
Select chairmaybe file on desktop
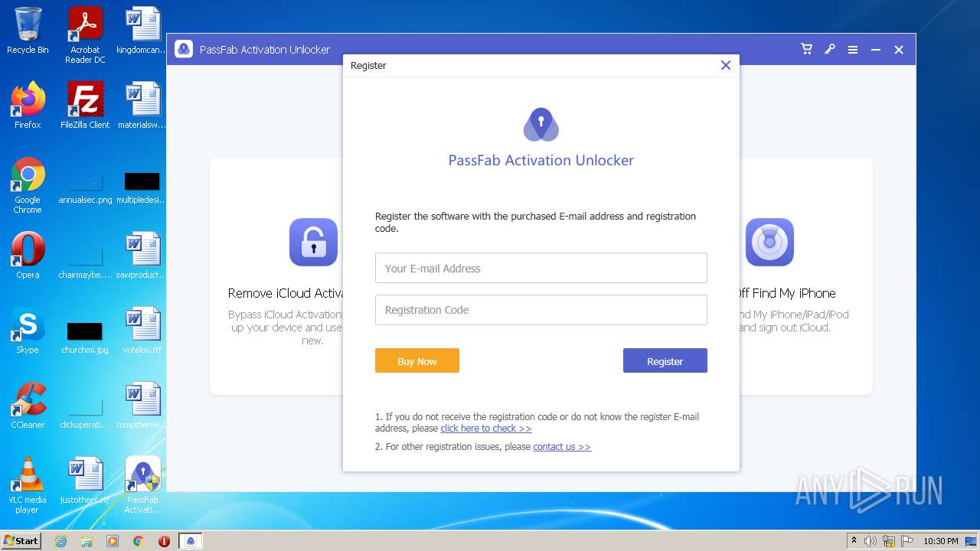click(x=85, y=264)
